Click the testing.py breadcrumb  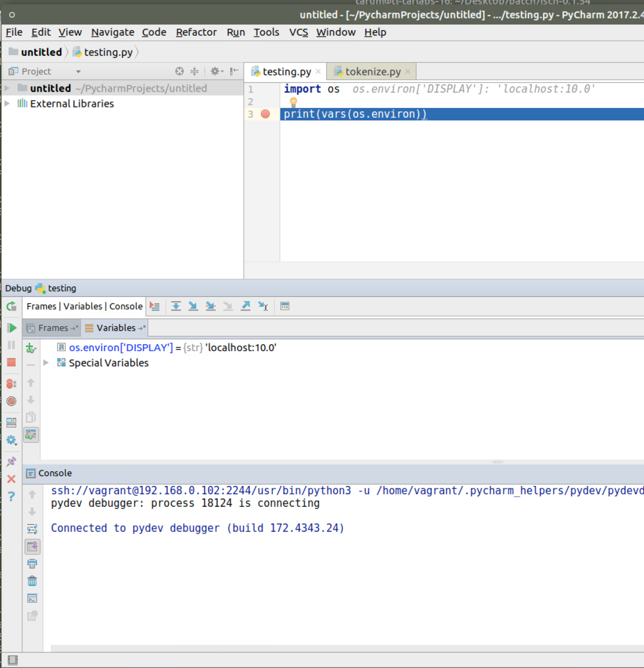103,52
